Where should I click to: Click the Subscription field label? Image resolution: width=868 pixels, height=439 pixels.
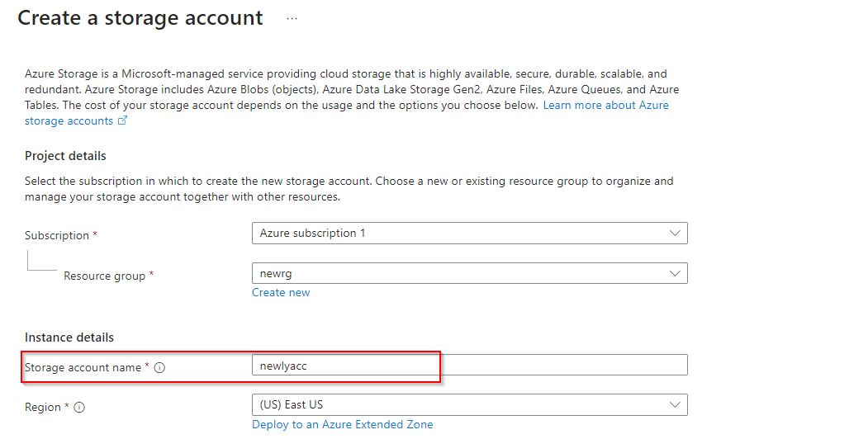coord(56,235)
